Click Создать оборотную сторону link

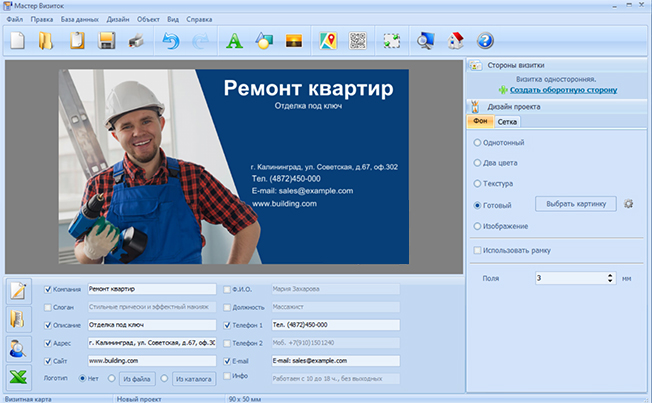563,90
